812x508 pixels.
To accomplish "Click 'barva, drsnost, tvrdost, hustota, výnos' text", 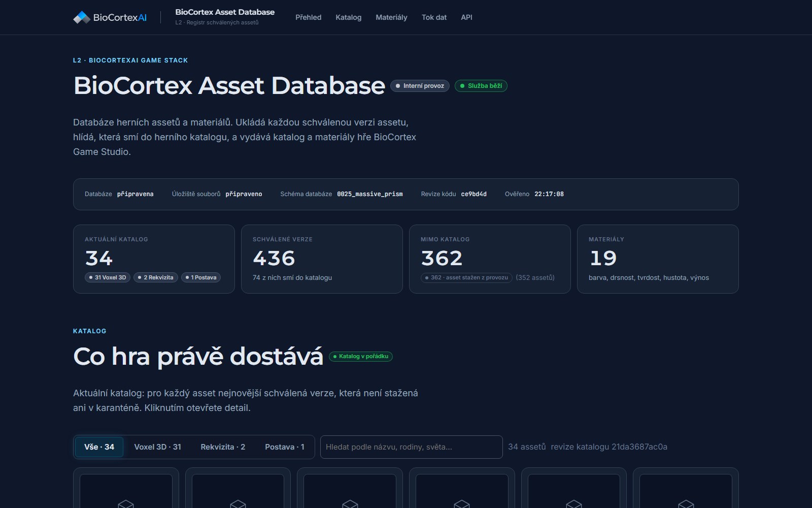I will coord(649,278).
